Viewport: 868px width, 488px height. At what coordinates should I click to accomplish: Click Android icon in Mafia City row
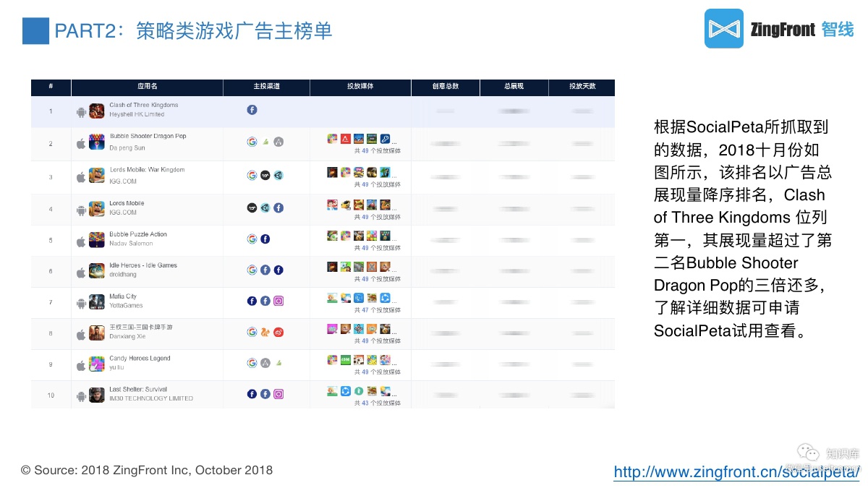(x=81, y=304)
